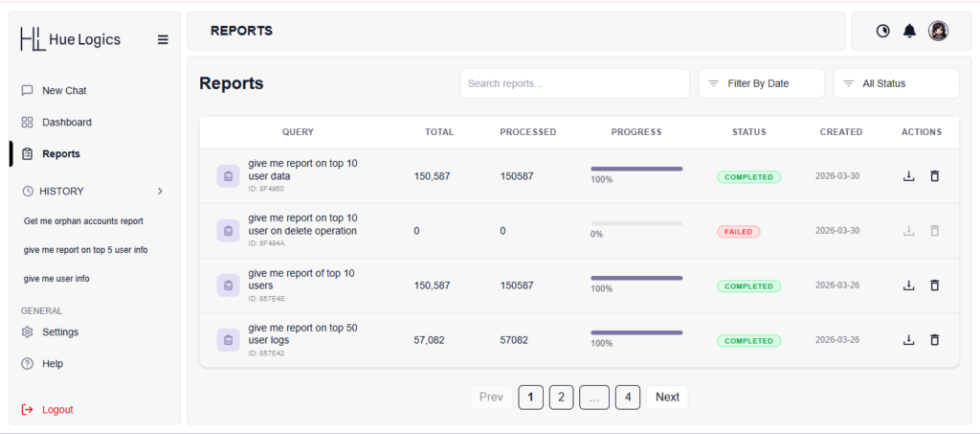The width and height of the screenshot is (980, 434).
Task: Delete the top 10 users report
Action: coord(935,286)
